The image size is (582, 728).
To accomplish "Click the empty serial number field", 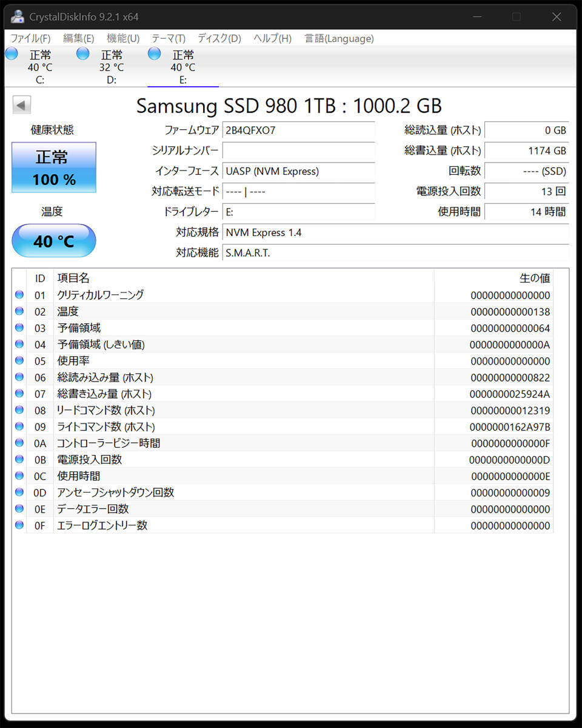I will pyautogui.click(x=299, y=150).
